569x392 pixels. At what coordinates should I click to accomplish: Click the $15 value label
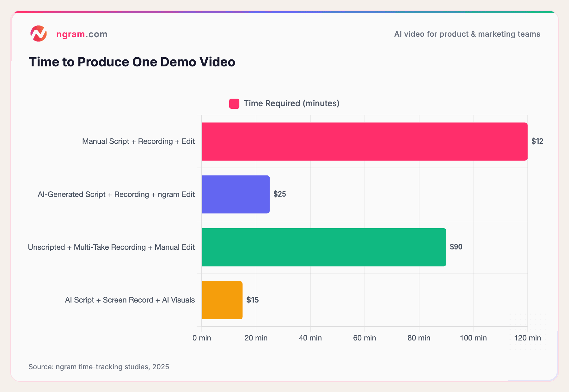click(x=252, y=300)
